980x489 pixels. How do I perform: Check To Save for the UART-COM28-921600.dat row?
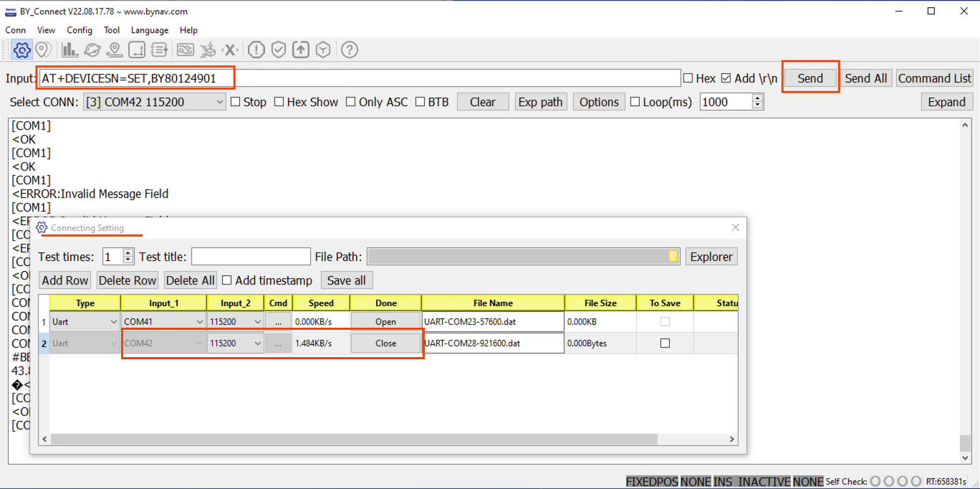665,343
